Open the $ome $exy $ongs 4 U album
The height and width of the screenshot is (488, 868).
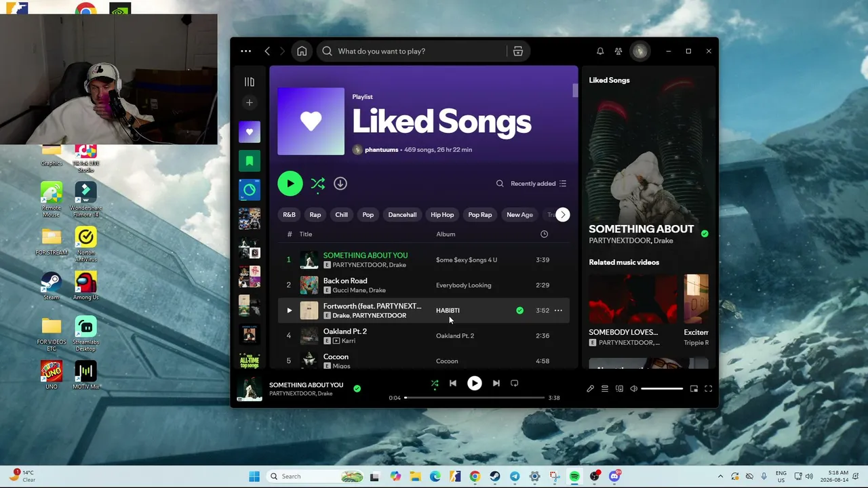point(467,260)
